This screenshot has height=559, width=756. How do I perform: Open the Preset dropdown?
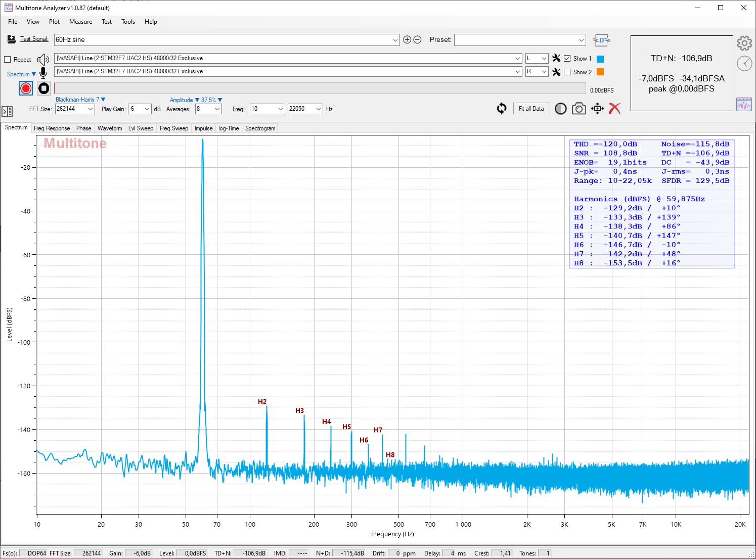click(581, 40)
